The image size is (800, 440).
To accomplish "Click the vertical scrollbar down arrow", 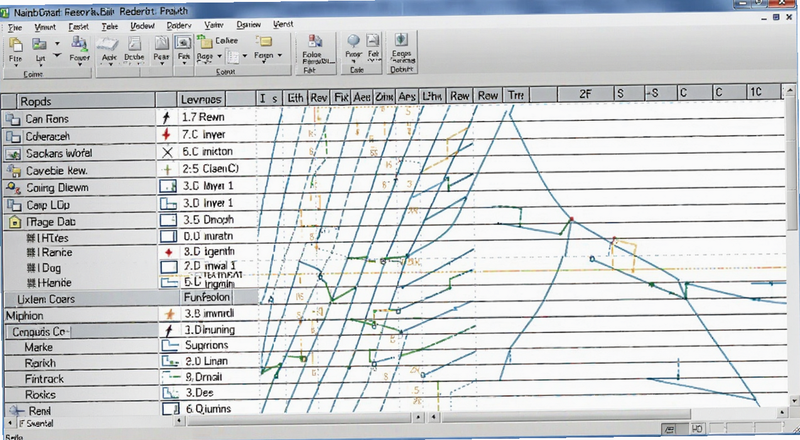I will click(x=794, y=401).
